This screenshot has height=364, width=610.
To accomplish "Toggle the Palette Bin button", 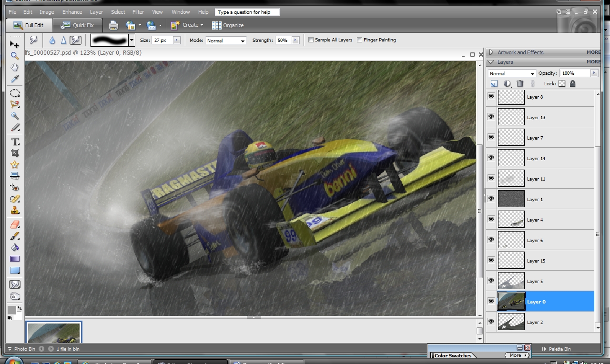I will tap(557, 349).
